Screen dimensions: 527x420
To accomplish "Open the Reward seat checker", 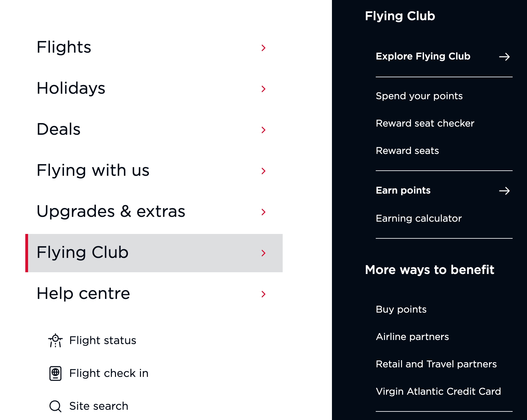I will coord(425,123).
